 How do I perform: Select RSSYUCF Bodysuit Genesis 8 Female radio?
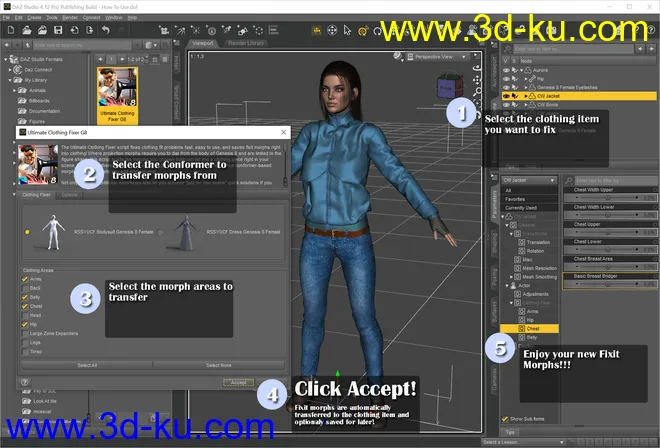[x=27, y=231]
